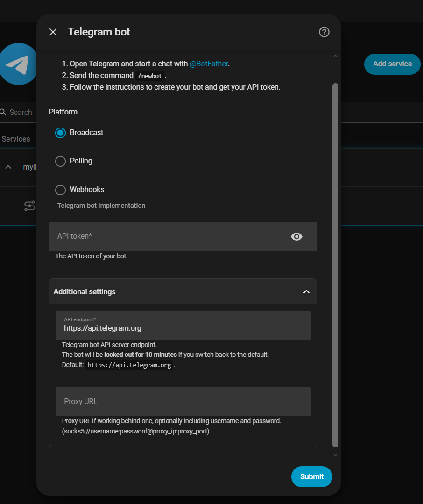
Task: Select the Broadcast platform option
Action: (60, 133)
